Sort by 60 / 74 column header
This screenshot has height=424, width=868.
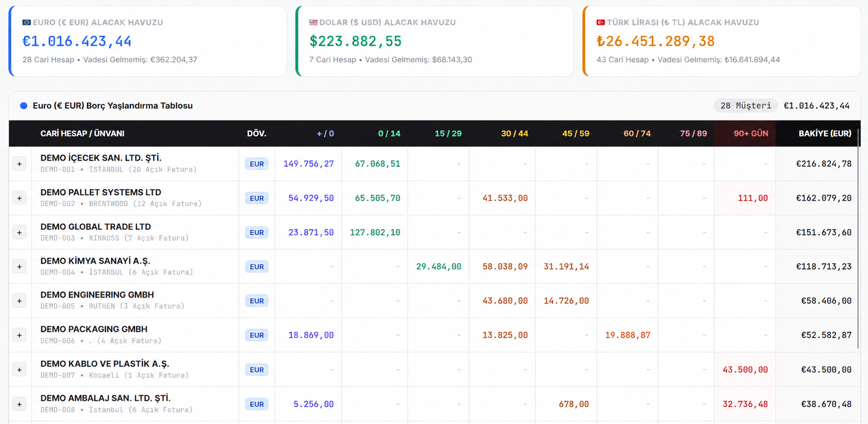click(x=637, y=134)
